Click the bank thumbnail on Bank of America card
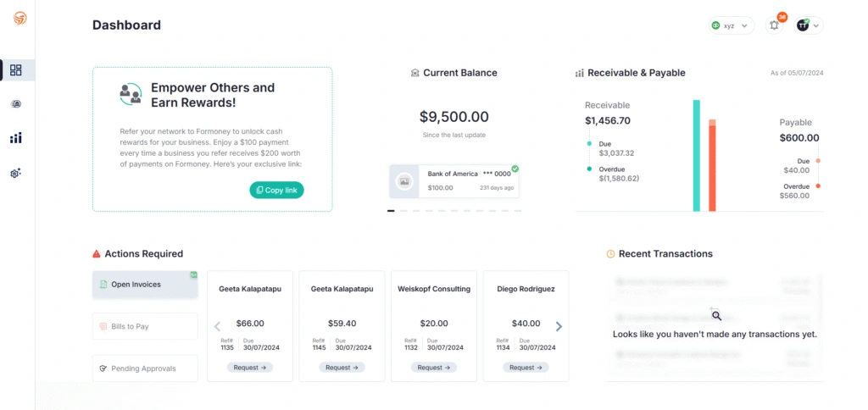Screen dimensions: 868x410 coord(405,181)
